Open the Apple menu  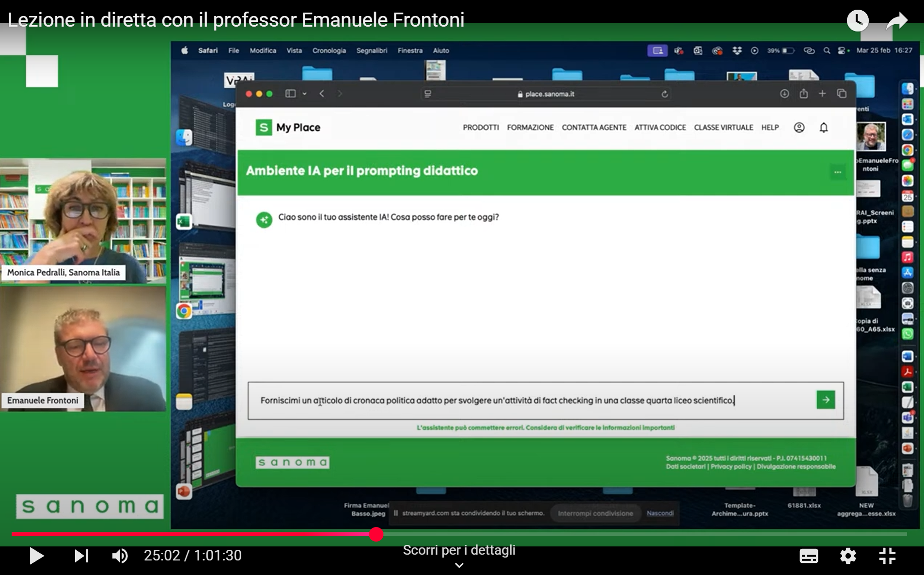[185, 50]
